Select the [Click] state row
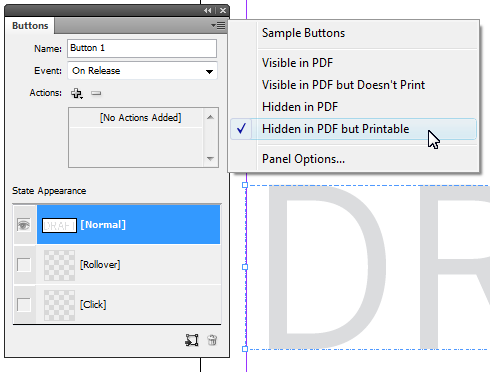This screenshot has width=490, height=372. click(x=128, y=305)
